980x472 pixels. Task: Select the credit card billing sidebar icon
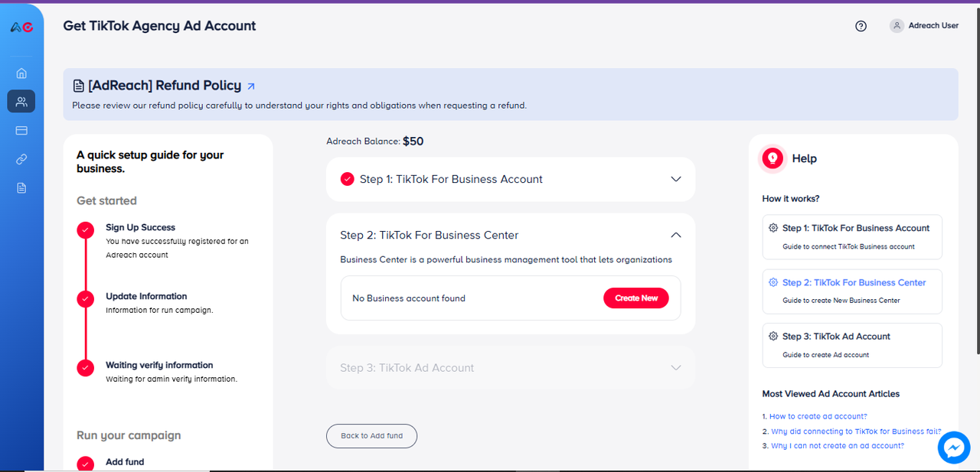[x=21, y=131]
